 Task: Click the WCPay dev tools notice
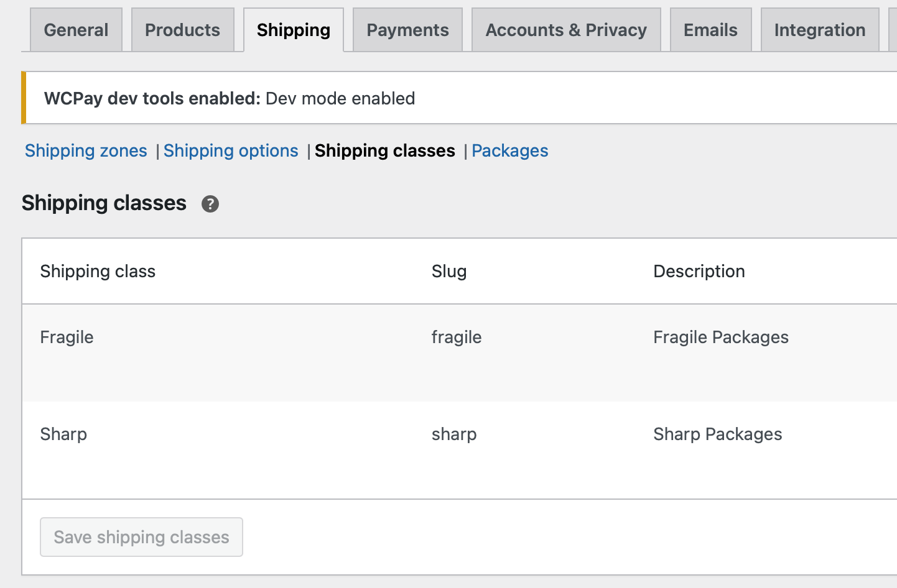click(459, 98)
